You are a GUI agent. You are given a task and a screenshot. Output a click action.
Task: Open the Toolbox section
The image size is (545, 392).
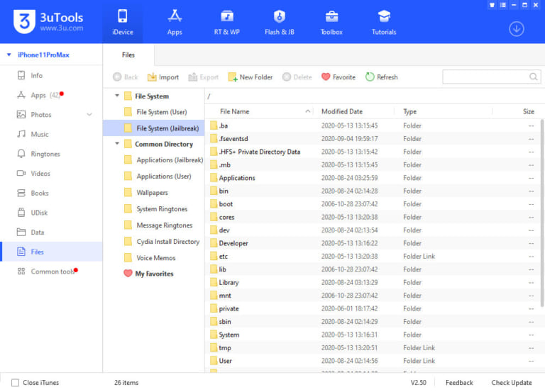pos(331,22)
